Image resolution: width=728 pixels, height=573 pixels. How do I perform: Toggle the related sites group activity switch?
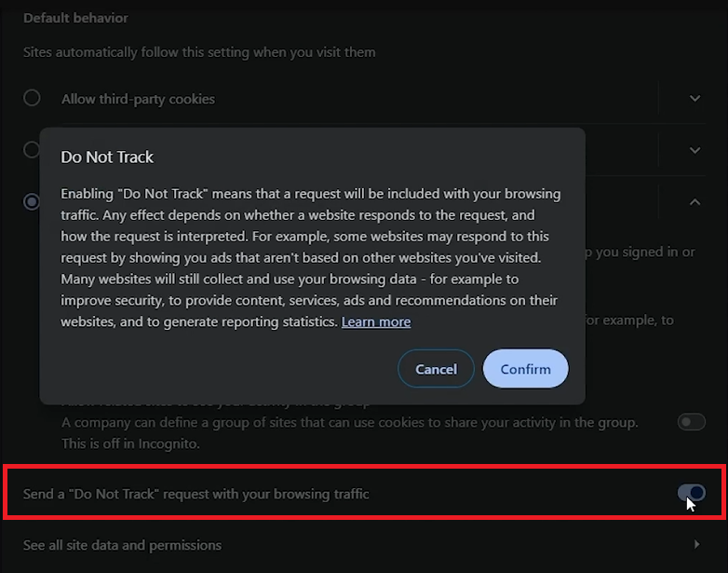click(691, 422)
